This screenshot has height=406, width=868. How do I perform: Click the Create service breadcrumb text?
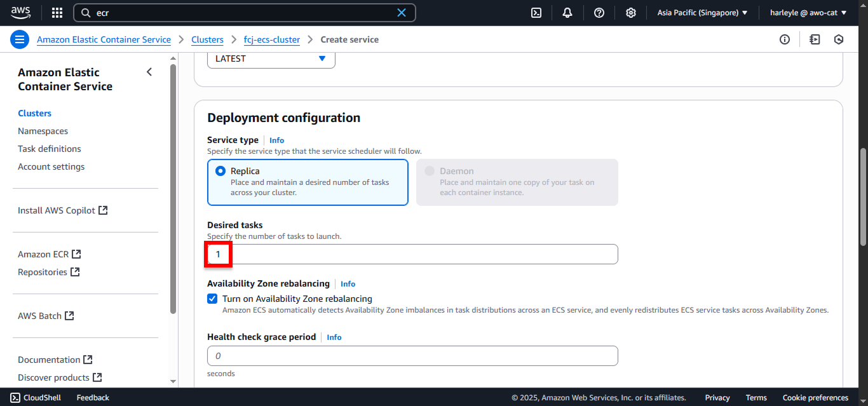[349, 39]
